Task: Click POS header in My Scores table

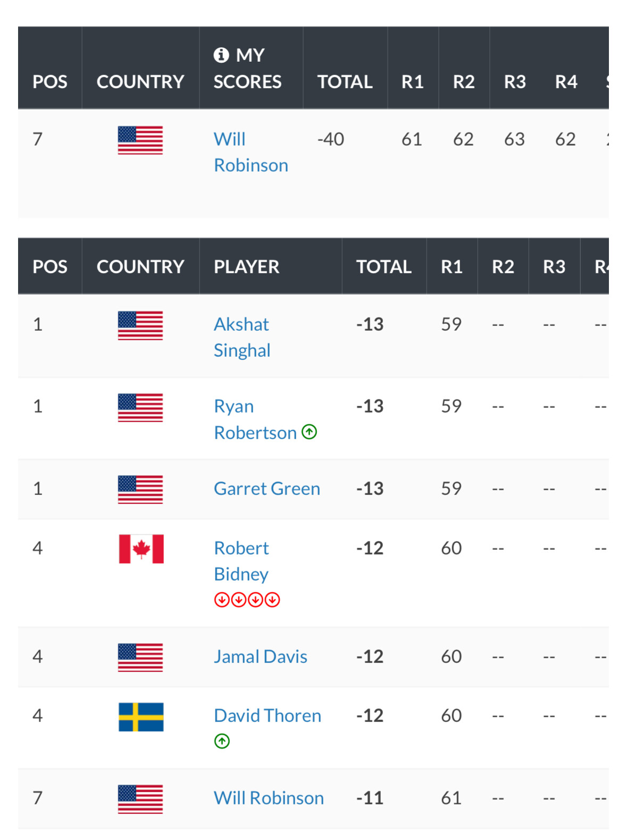Action: click(50, 81)
